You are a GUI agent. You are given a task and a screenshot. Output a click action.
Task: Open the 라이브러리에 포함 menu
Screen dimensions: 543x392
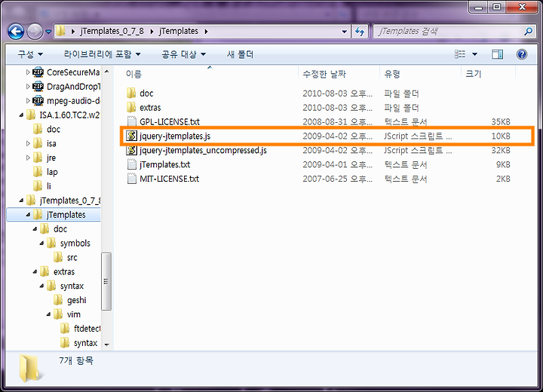click(x=102, y=54)
